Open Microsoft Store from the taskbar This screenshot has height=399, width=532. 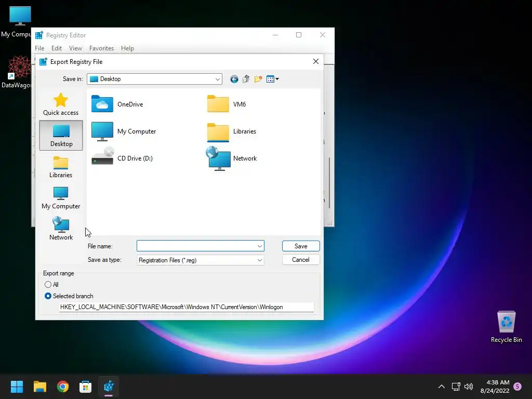(86, 387)
